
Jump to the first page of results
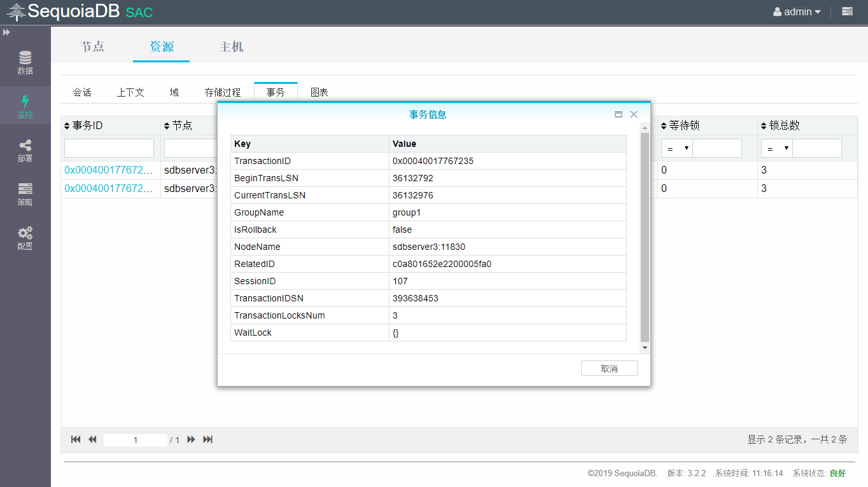(x=76, y=439)
